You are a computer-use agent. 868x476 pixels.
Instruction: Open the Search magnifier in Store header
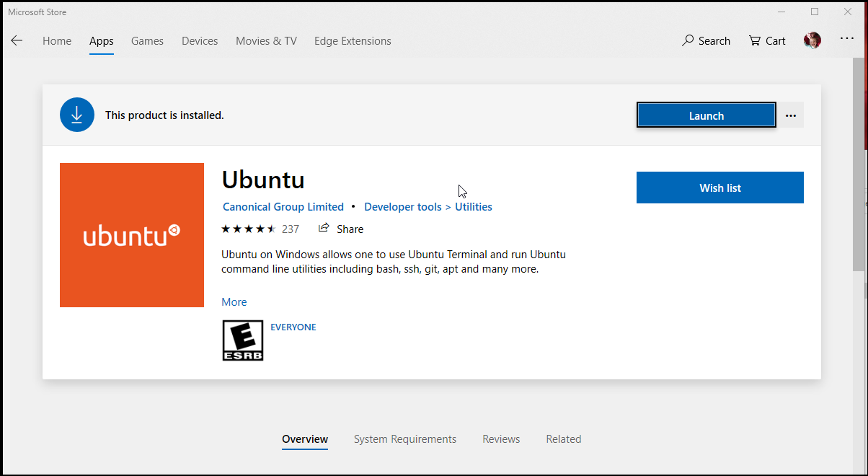706,41
